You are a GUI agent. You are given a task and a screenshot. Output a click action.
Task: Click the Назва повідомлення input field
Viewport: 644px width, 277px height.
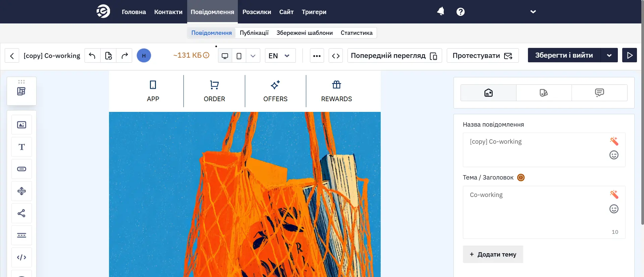pos(544,150)
